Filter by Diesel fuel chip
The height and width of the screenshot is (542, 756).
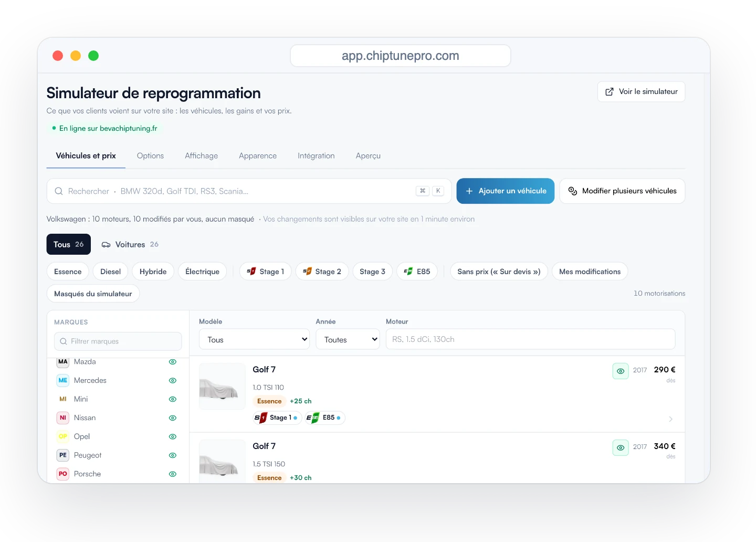(x=110, y=272)
